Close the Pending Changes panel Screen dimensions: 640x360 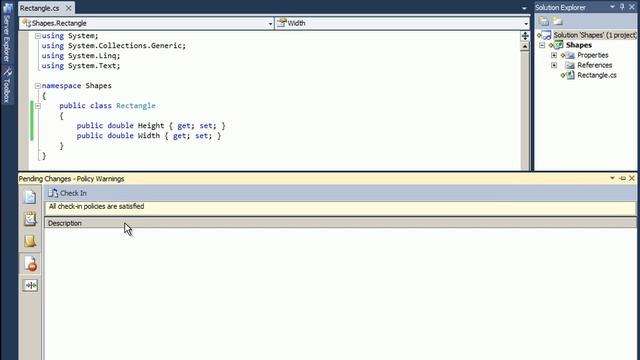(632, 178)
